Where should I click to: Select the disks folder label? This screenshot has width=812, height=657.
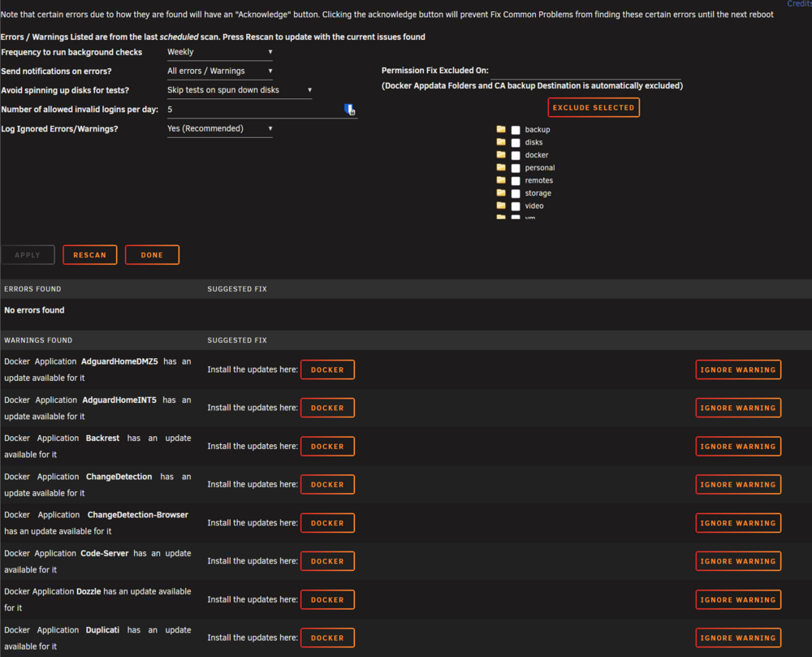pos(534,142)
